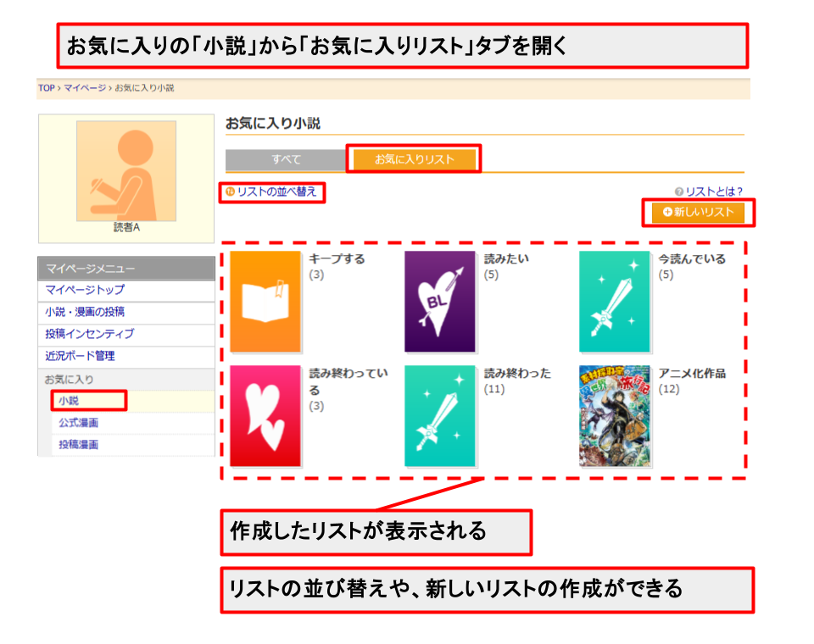
Task: Click the アニメ化作品 cover thumbnail
Action: pyautogui.click(x=616, y=418)
